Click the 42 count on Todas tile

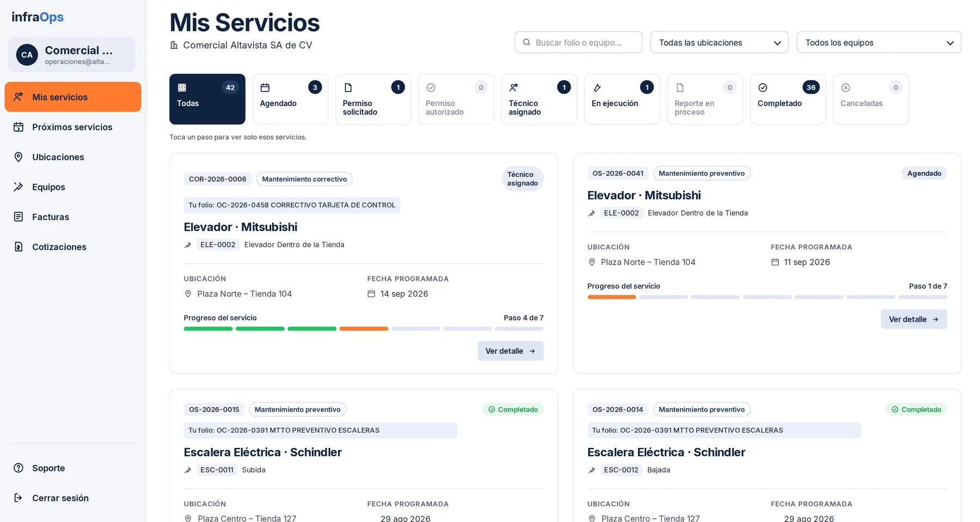click(x=230, y=88)
